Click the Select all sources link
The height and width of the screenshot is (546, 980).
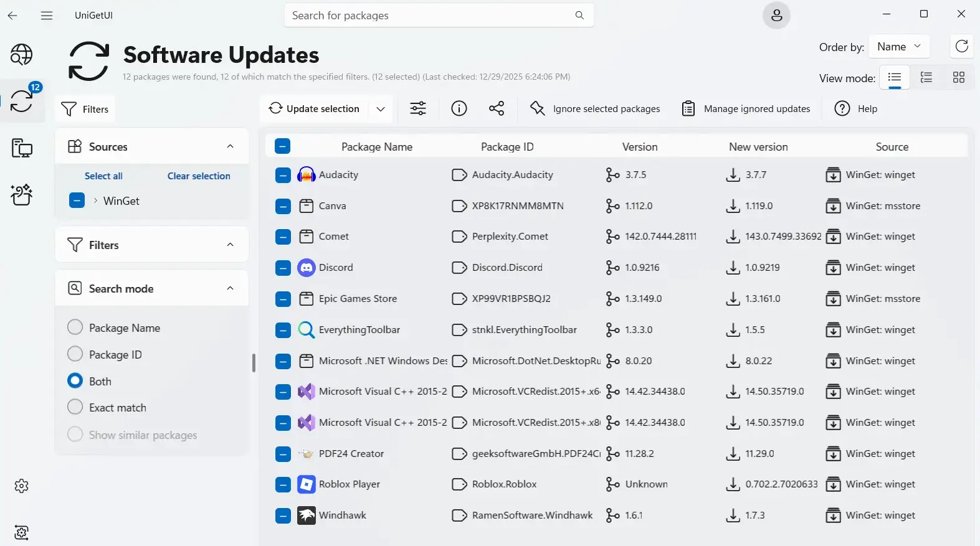click(x=103, y=176)
